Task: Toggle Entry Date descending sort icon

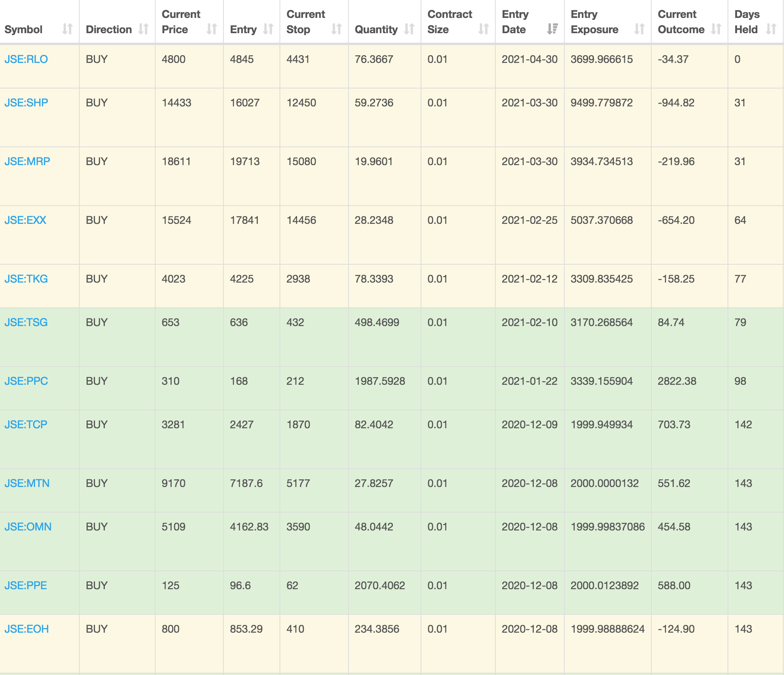Action: click(553, 29)
